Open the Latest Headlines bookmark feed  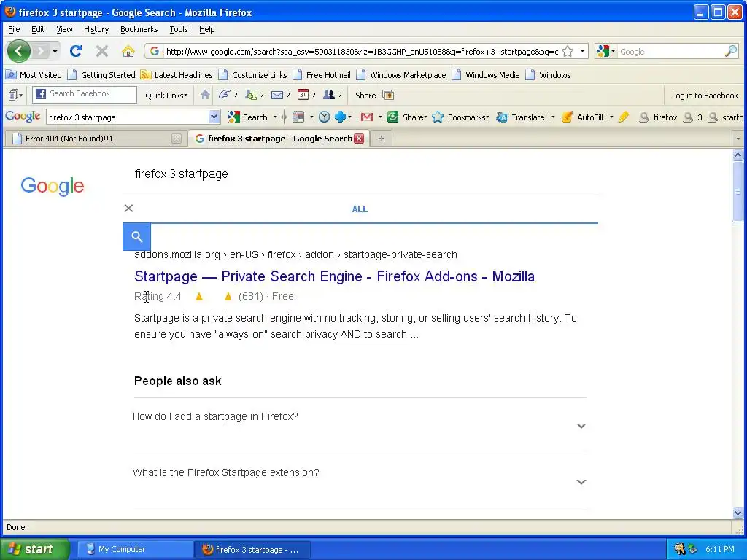click(177, 75)
